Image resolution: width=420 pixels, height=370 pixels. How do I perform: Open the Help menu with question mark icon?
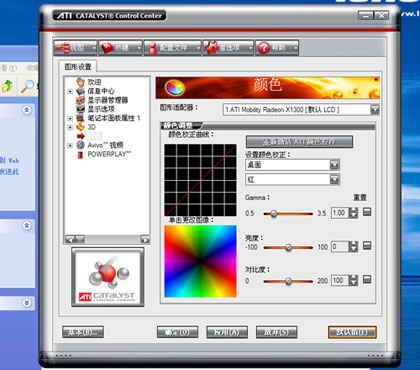277,48
